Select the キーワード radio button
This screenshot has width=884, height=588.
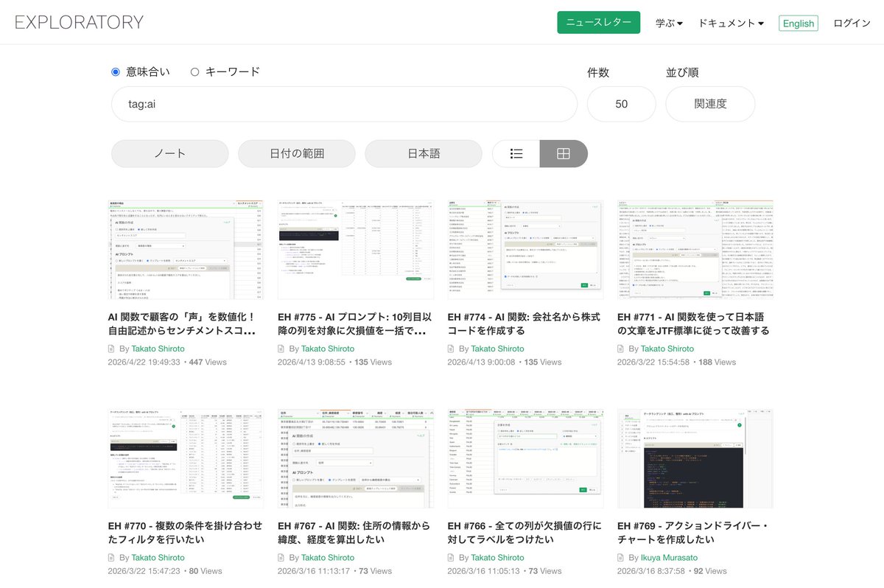[195, 71]
